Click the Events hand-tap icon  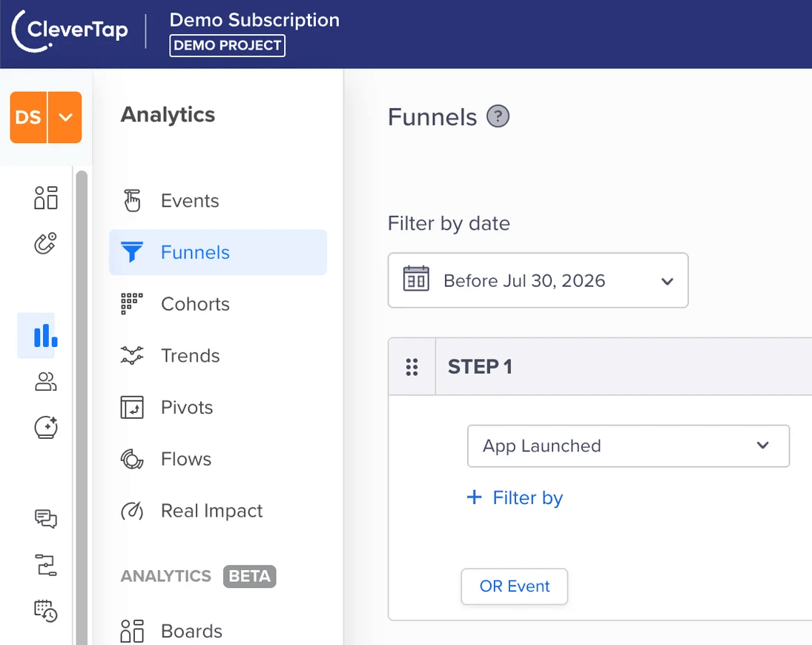click(131, 200)
